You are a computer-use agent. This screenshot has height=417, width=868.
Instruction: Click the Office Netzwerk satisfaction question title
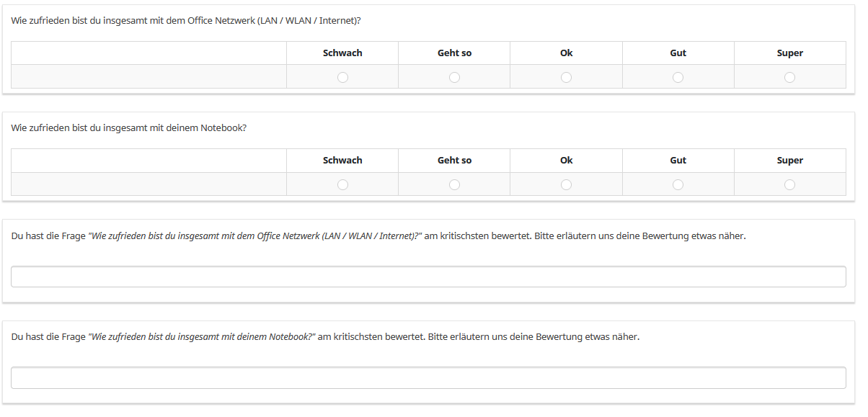pos(186,21)
